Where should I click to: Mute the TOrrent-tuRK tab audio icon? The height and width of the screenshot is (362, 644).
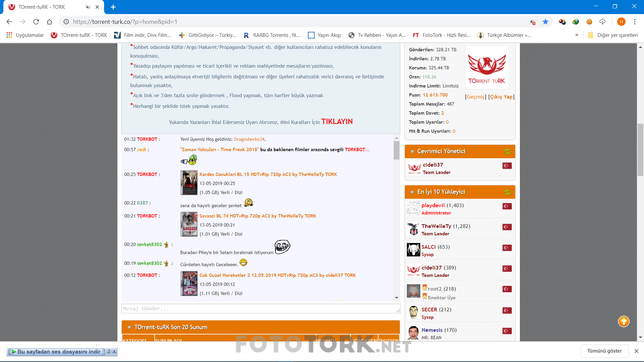88,7
